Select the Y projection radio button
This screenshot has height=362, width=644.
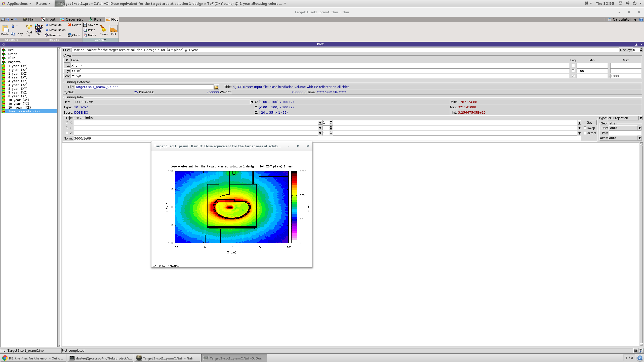tap(67, 128)
